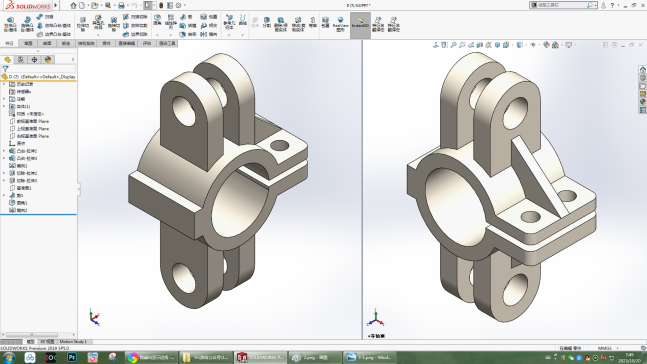
Task: Click the Rebuild traffic light icon
Action: tap(161, 5)
